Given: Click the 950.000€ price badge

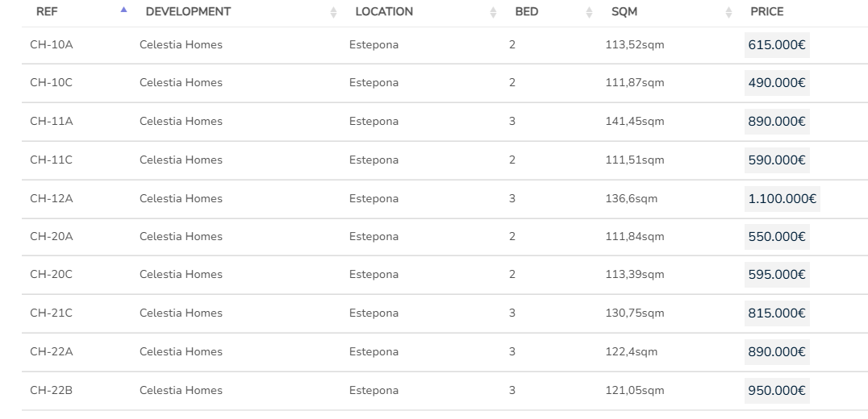Looking at the screenshot, I should (x=776, y=392).
